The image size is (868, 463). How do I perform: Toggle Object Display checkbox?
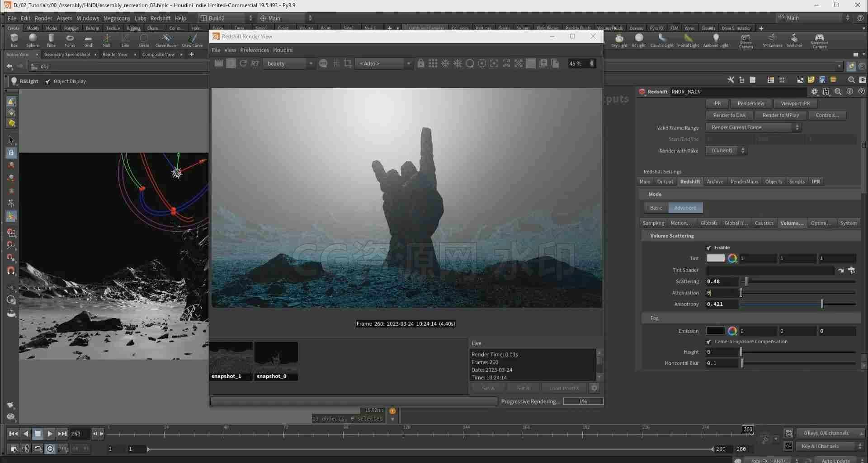[48, 82]
